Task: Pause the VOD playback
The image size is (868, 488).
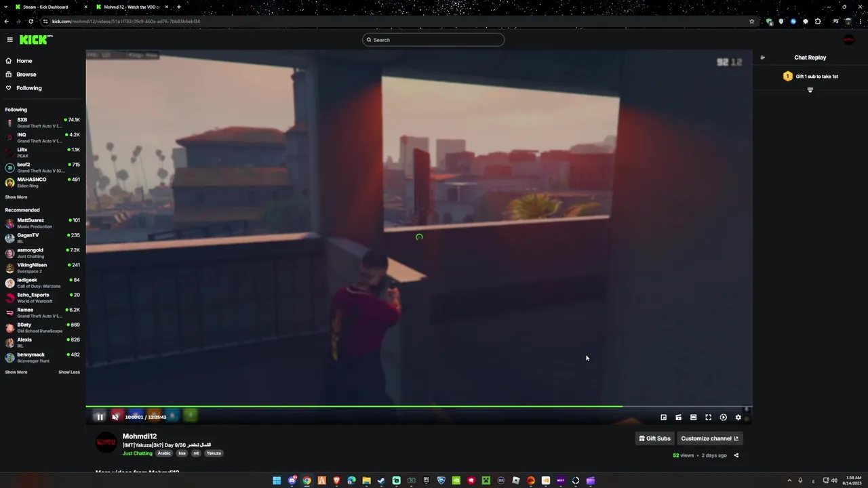Action: tap(100, 417)
